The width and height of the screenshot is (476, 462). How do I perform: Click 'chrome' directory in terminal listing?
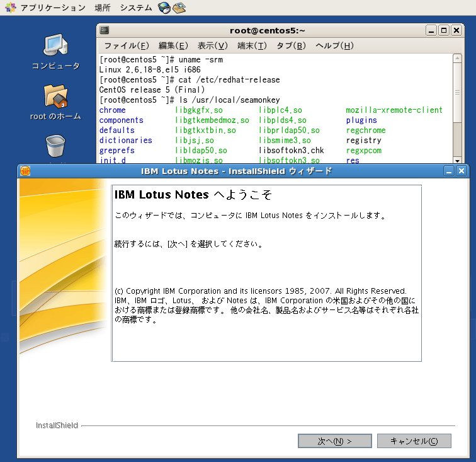coord(112,110)
